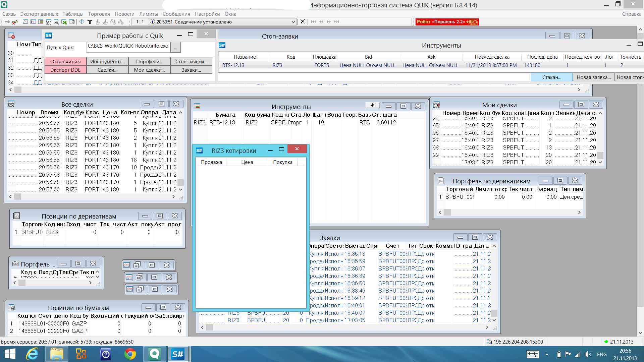Viewport: 644px width, 362px height.
Task: Click the scrollbar up arrow in Мои сделки
Action: [600, 113]
